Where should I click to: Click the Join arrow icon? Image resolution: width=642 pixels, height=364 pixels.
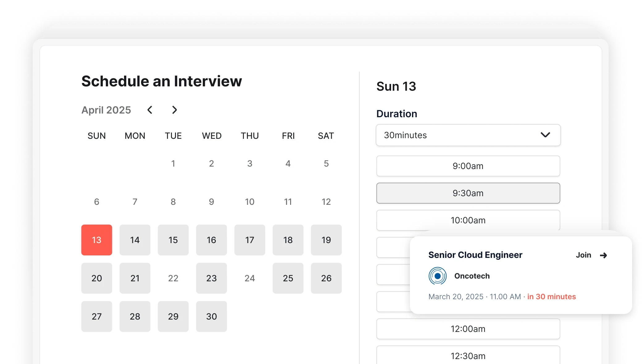[x=603, y=255]
